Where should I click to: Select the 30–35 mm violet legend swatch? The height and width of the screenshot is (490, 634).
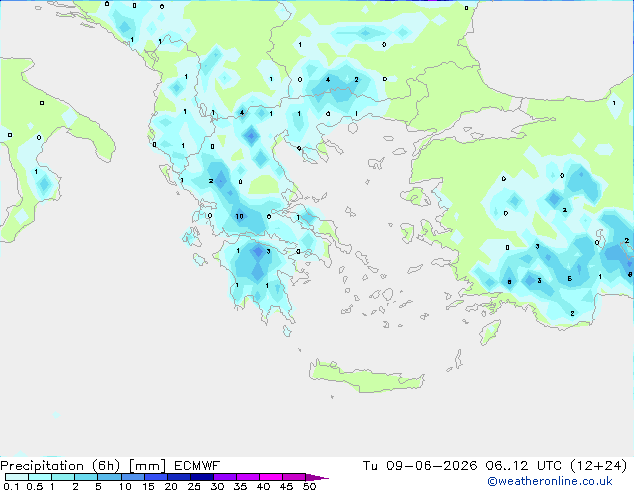225,477
